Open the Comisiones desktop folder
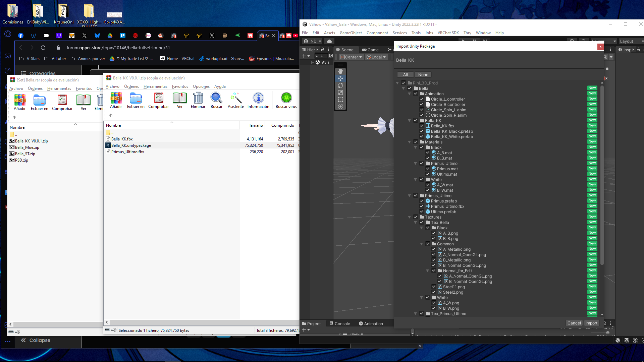This screenshot has width=644, height=362. pyautogui.click(x=13, y=14)
